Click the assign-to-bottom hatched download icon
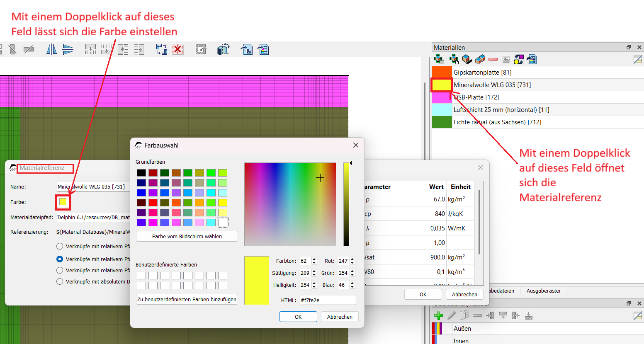644x344 pixels. point(529,316)
